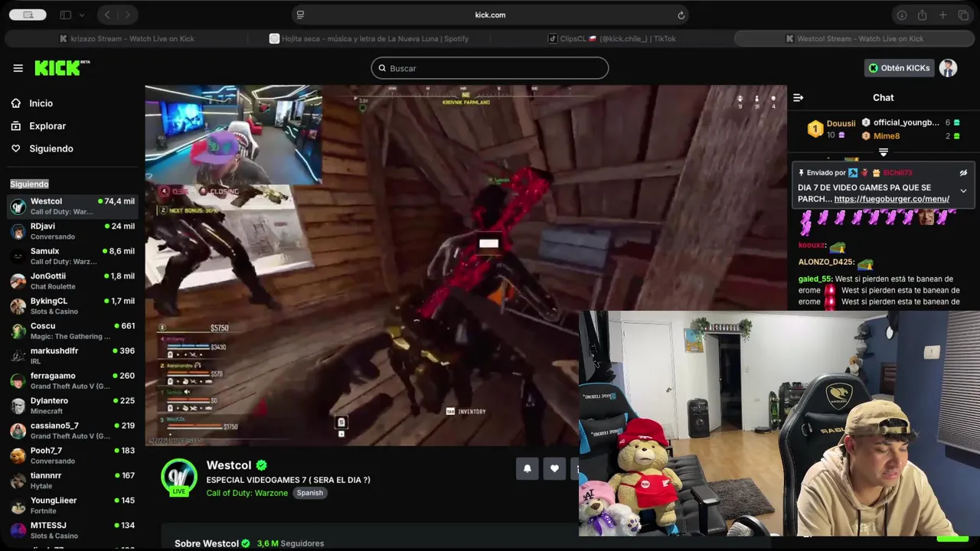Expand the gift leaderboard handle under Mime8
The height and width of the screenshot is (551, 980).
[x=884, y=152]
